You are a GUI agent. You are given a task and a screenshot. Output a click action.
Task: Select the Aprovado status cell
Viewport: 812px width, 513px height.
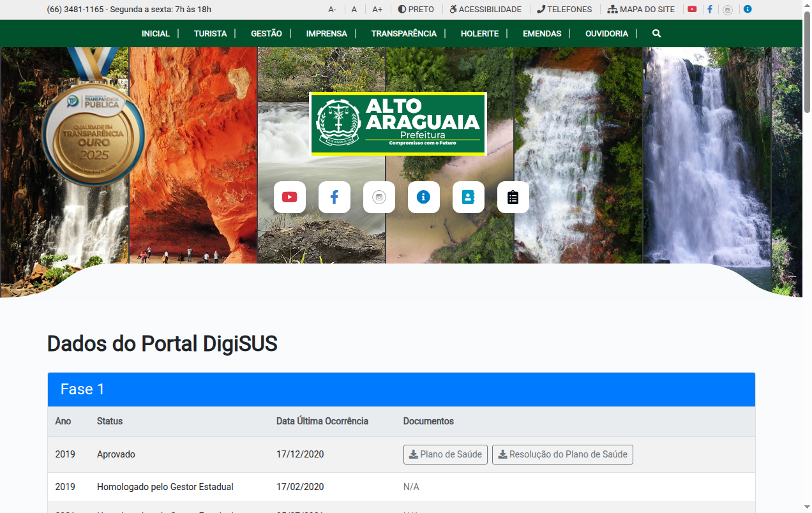click(116, 454)
